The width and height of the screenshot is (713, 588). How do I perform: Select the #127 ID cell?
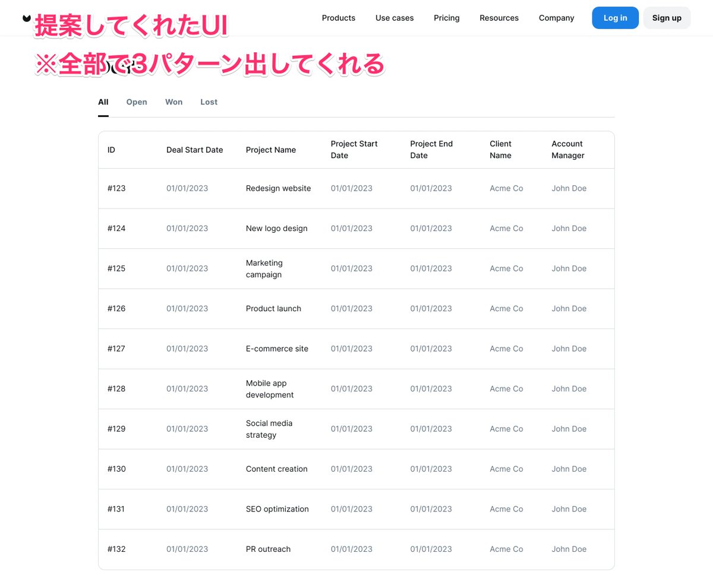pos(116,349)
